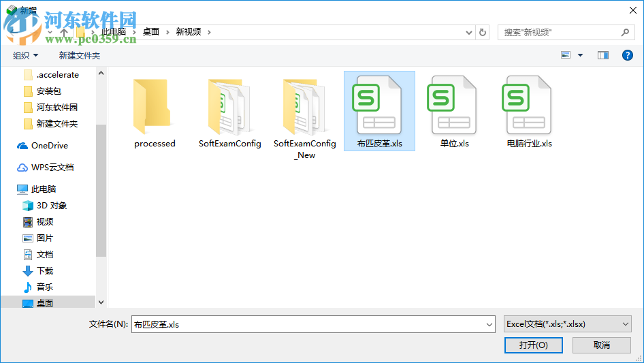Select the SoftExamConfig folder icon
644x363 pixels.
coord(229,106)
